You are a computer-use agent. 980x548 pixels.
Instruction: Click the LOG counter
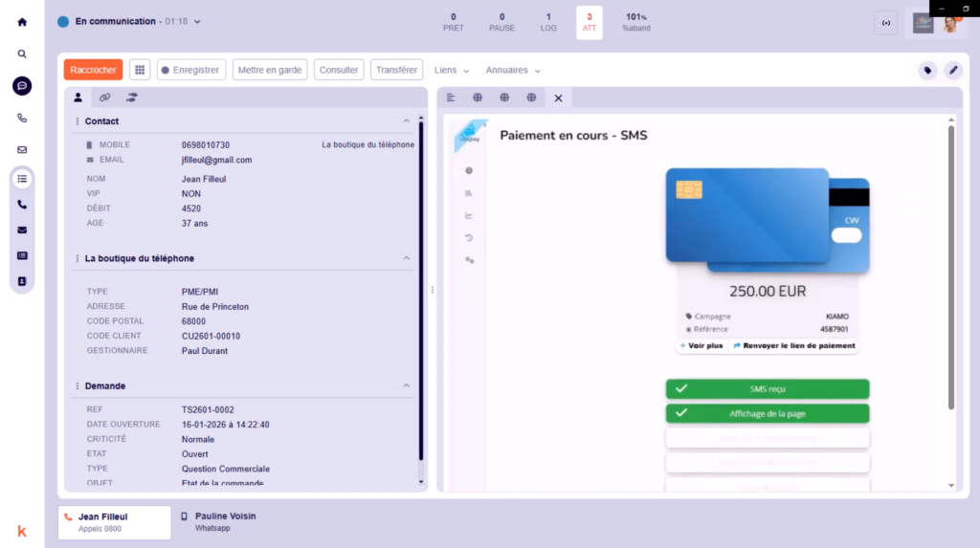tap(548, 23)
